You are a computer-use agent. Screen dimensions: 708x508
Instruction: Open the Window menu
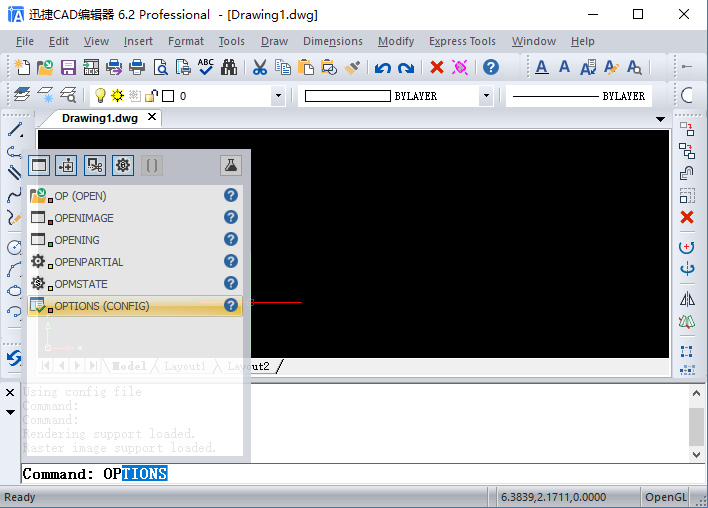pyautogui.click(x=533, y=41)
